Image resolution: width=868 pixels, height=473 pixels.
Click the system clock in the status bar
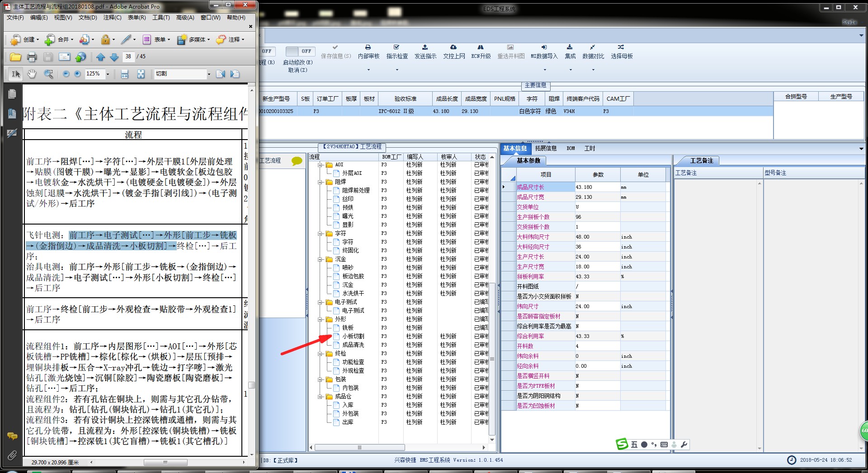(826, 460)
